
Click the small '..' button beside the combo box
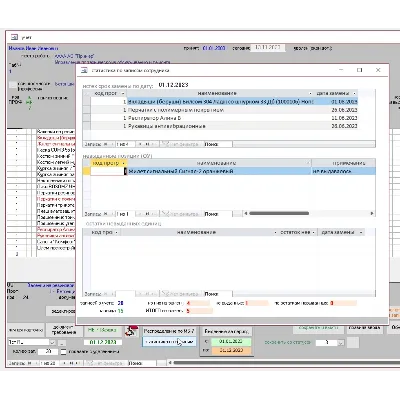(x=62, y=343)
